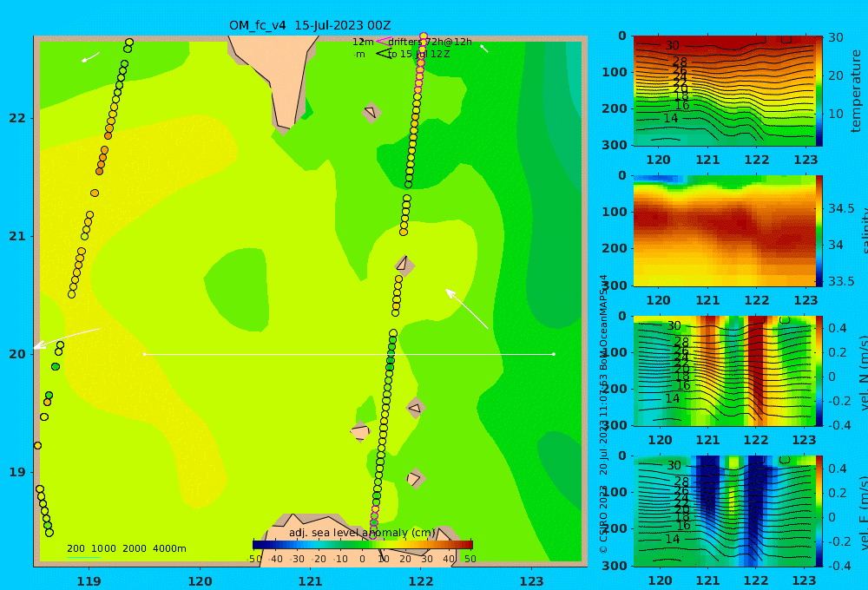
Task: Open the northward velocity section panel
Action: (723, 370)
